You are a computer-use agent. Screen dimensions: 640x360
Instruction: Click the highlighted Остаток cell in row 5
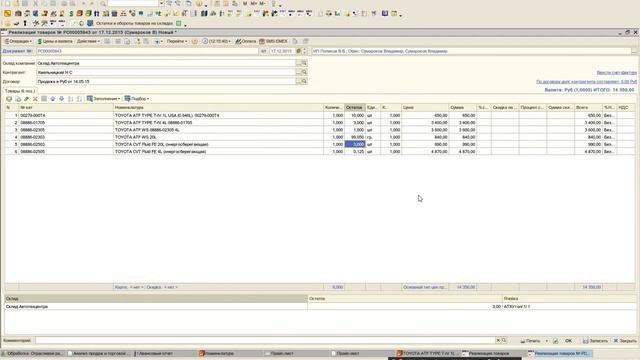click(x=355, y=144)
